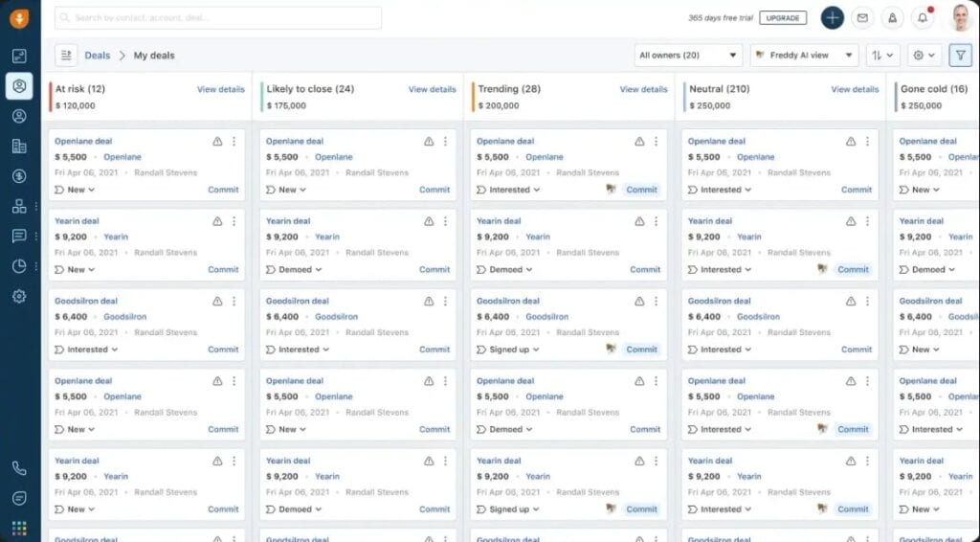Click Commit on At risk first Yearin deal

pyautogui.click(x=223, y=269)
